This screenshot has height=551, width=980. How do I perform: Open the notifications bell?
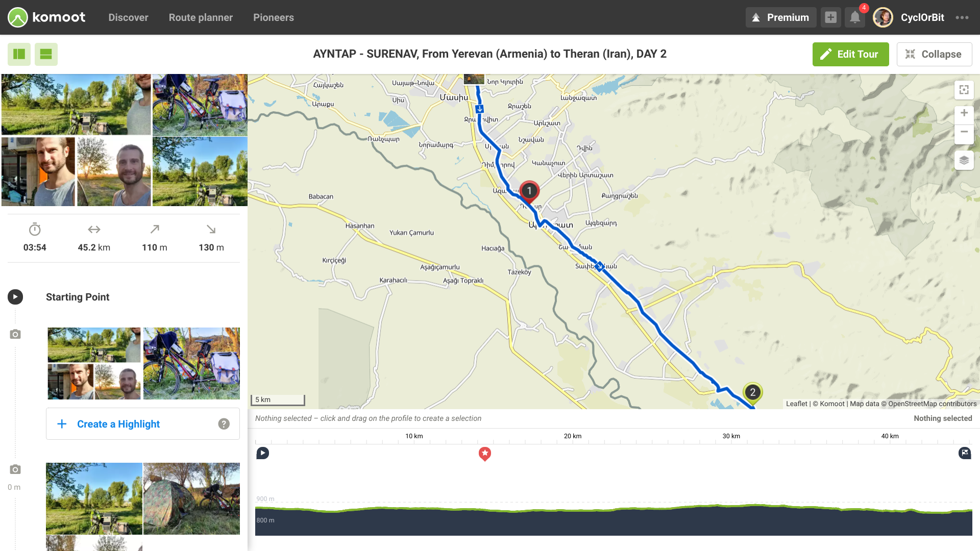point(855,17)
